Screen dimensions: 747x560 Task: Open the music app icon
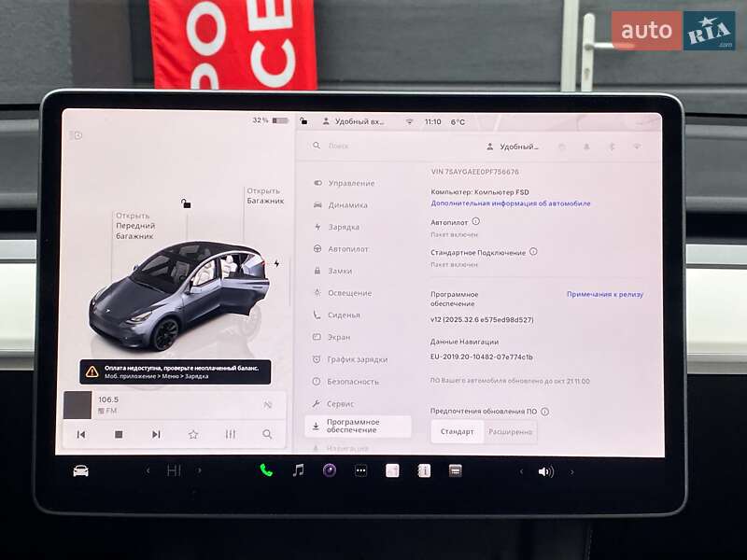[298, 470]
